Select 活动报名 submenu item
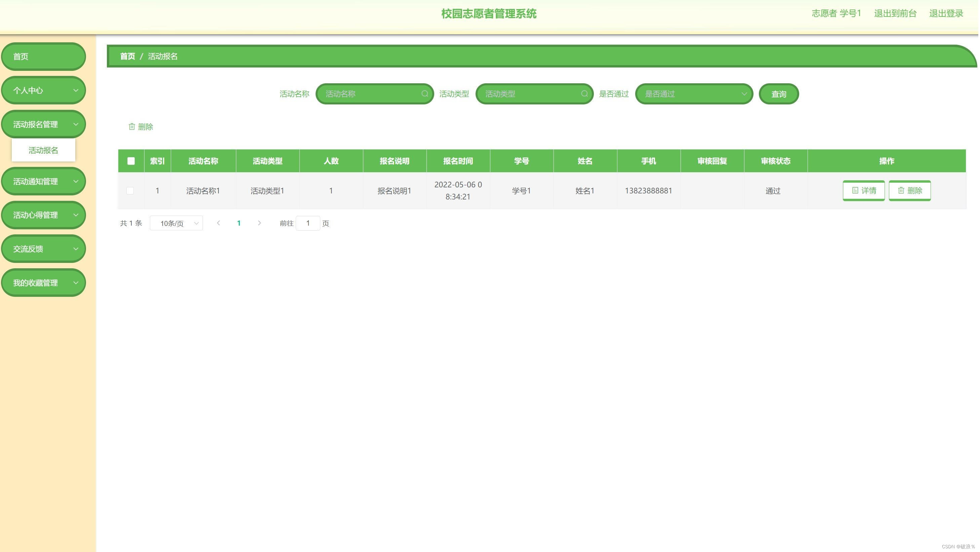The image size is (980, 552). (43, 150)
